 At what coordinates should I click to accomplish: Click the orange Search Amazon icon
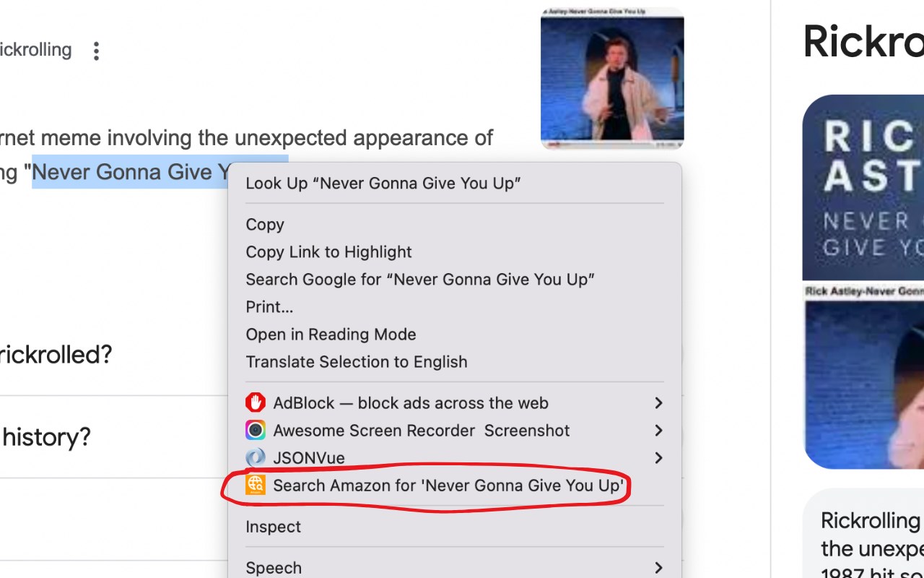[256, 485]
